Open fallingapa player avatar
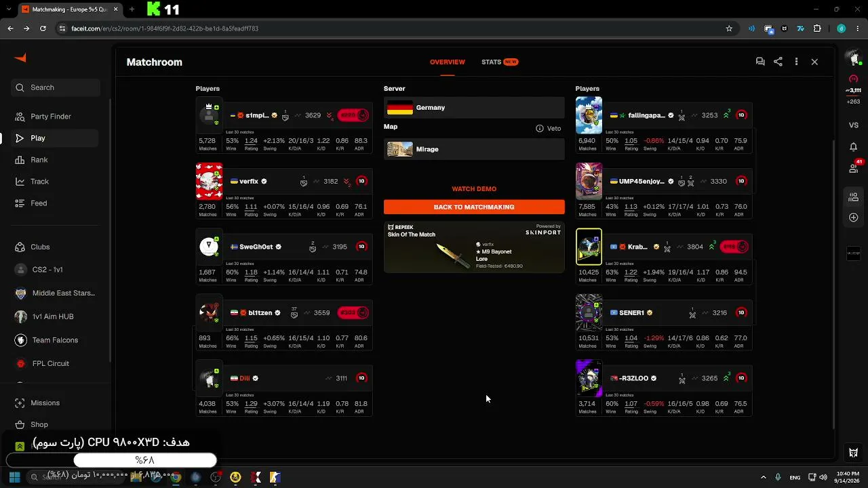The height and width of the screenshot is (488, 868). (589, 115)
